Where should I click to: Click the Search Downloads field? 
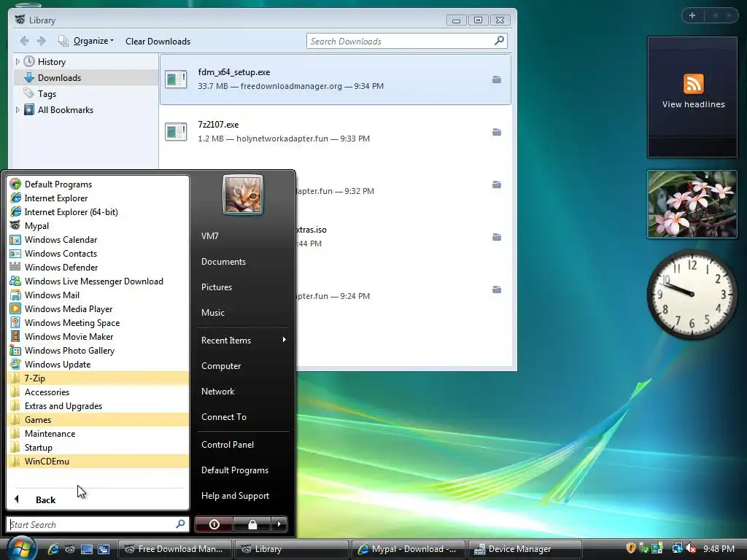(406, 41)
